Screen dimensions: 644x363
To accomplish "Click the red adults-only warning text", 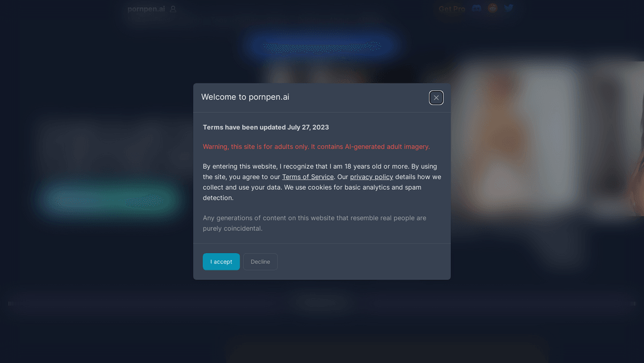I will click(316, 147).
